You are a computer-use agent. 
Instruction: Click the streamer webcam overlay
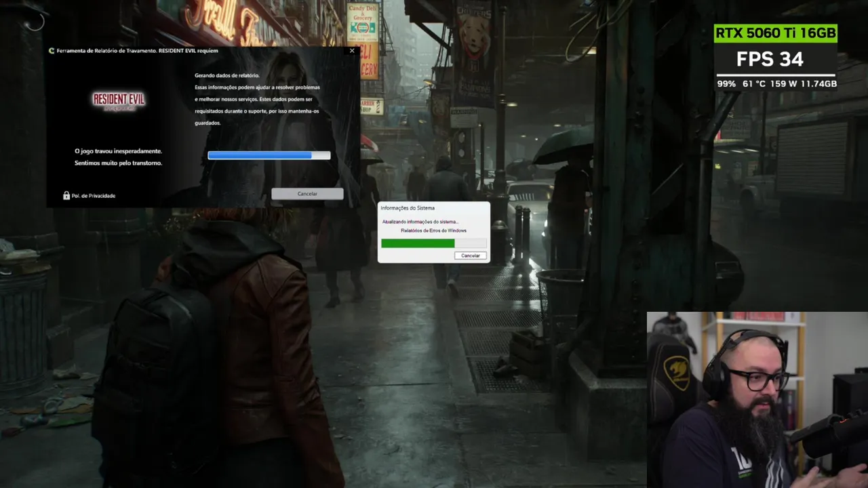(x=757, y=400)
